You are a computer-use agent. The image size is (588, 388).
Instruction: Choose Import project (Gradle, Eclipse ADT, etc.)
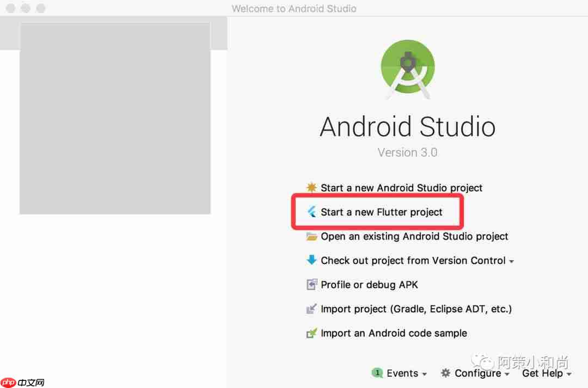[x=416, y=309]
